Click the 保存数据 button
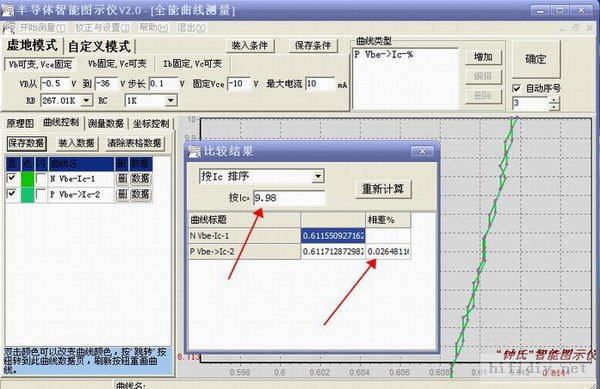 click(x=26, y=143)
